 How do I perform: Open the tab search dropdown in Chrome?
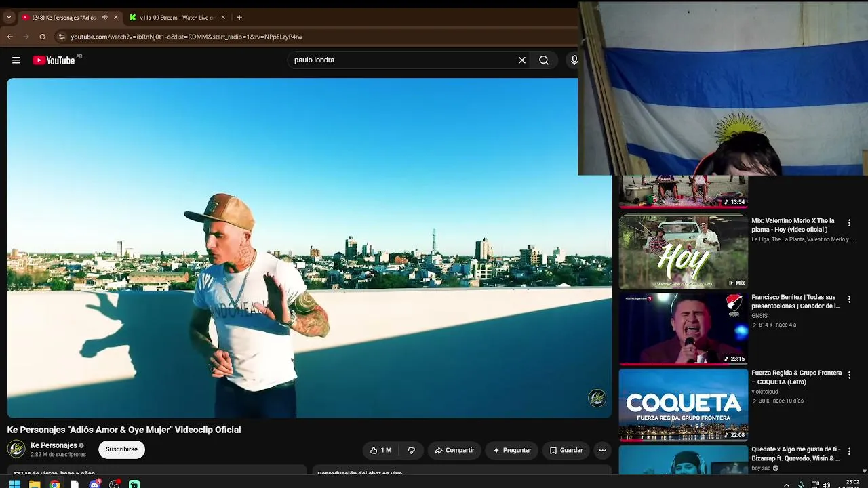tap(9, 18)
